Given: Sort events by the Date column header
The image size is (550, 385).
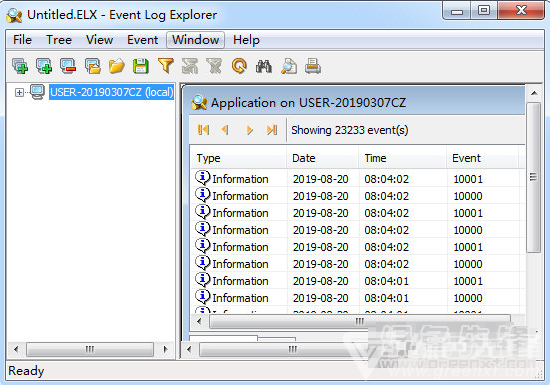Looking at the screenshot, I should [323, 158].
